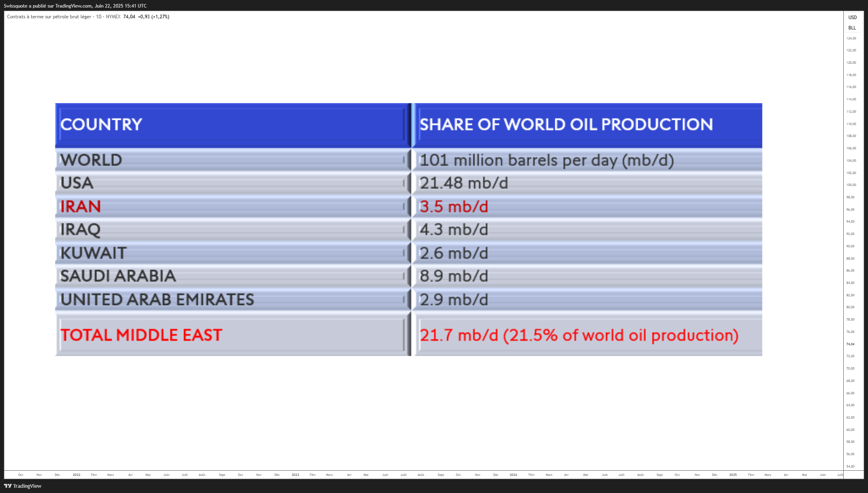Click the 54,00 price axis label

(850, 466)
